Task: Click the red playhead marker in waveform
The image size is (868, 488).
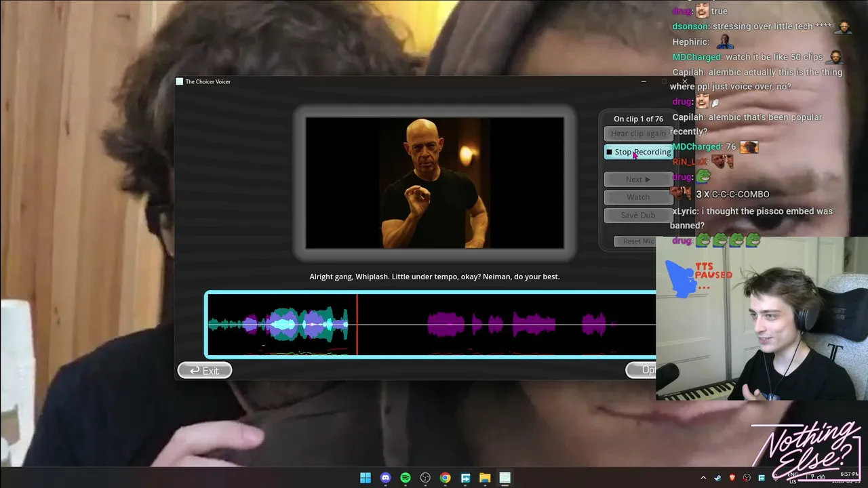Action: [x=357, y=325]
